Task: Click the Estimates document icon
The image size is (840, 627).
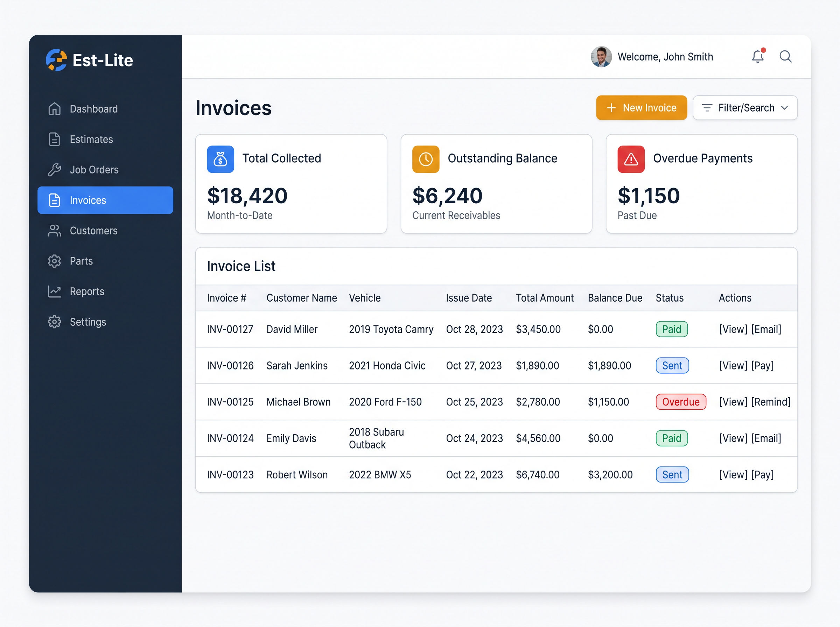Action: [54, 139]
